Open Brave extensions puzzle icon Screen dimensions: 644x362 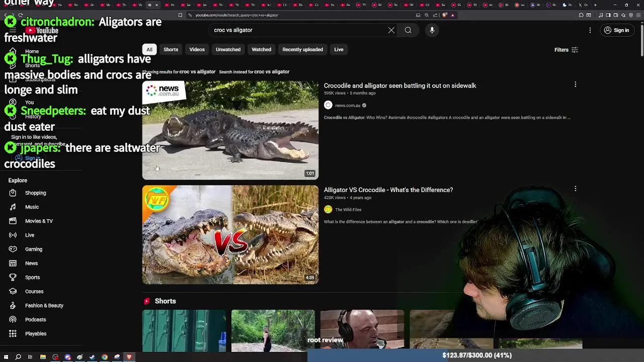coord(581,15)
